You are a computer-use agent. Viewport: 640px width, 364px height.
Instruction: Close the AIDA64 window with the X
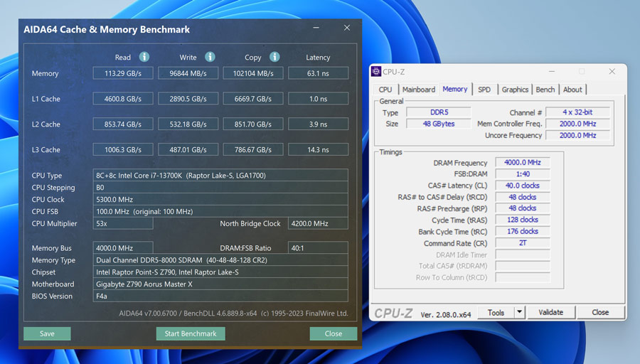point(347,28)
